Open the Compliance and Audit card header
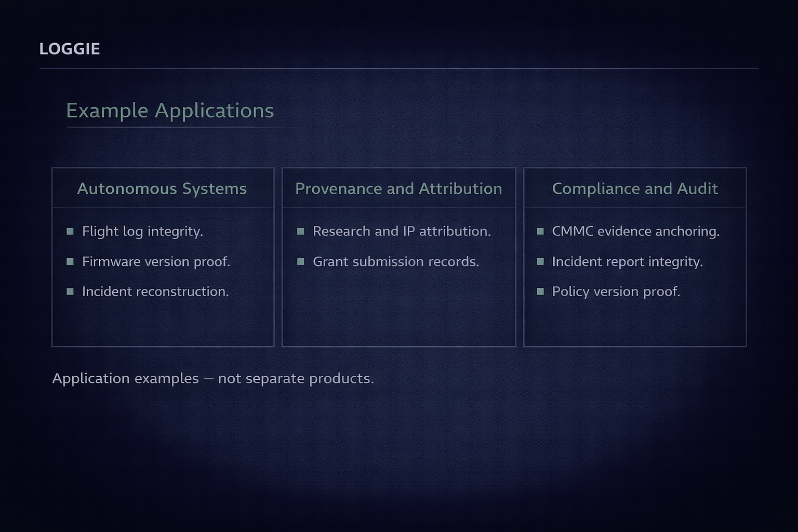This screenshot has width=798, height=532. [635, 189]
